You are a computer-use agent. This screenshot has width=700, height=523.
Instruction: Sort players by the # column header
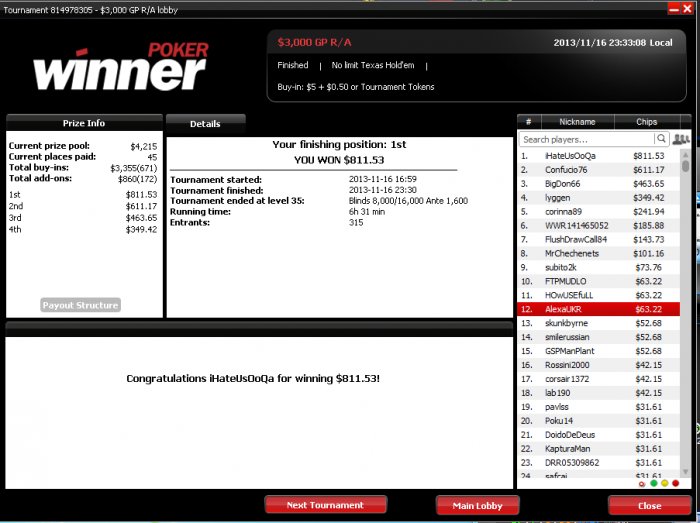529,121
